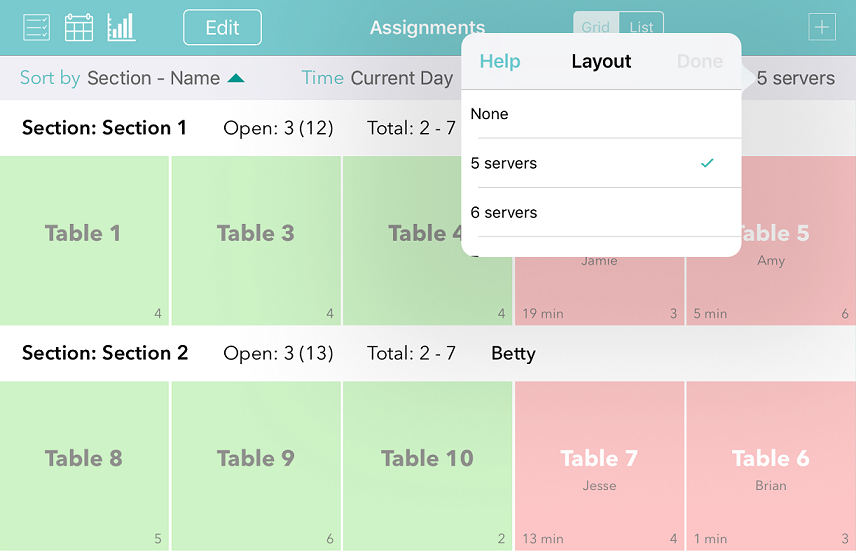Click Open: 3 (13) text
This screenshot has width=856, height=553.
278,354
